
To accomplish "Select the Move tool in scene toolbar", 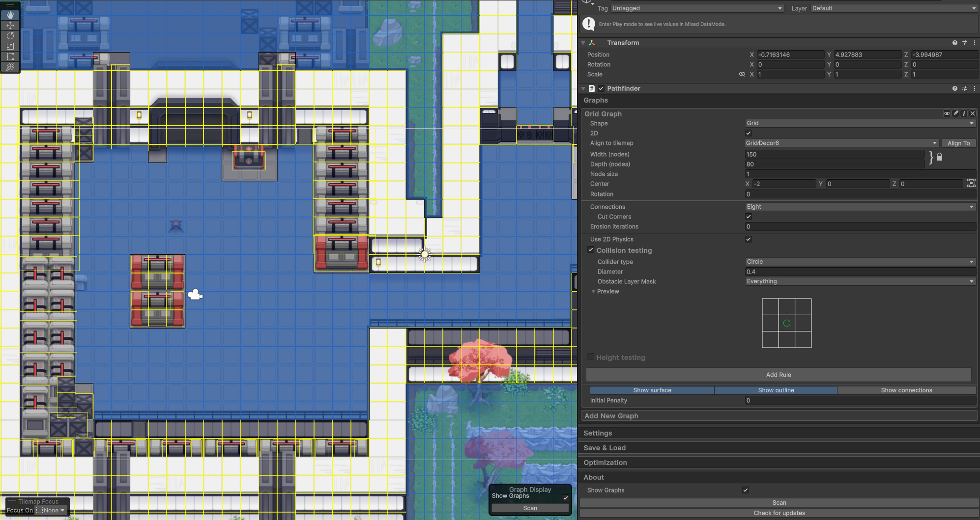I will coord(10,26).
